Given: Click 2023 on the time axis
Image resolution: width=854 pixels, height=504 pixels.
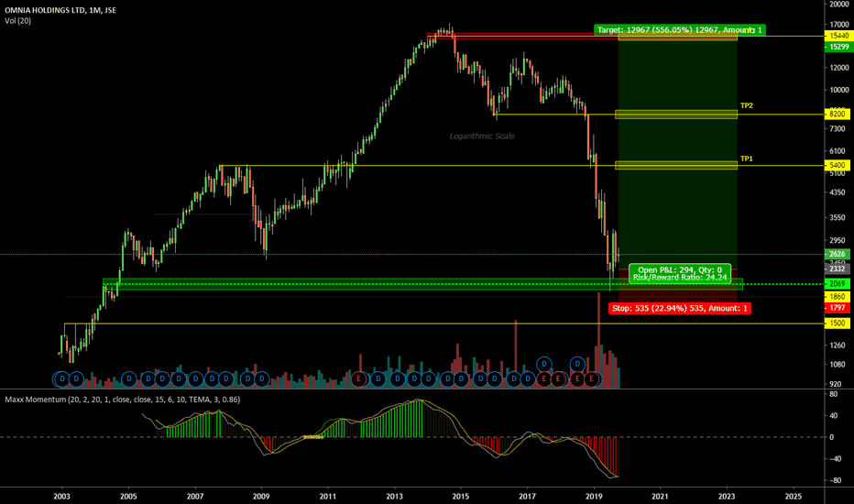Looking at the screenshot, I should tap(727, 497).
